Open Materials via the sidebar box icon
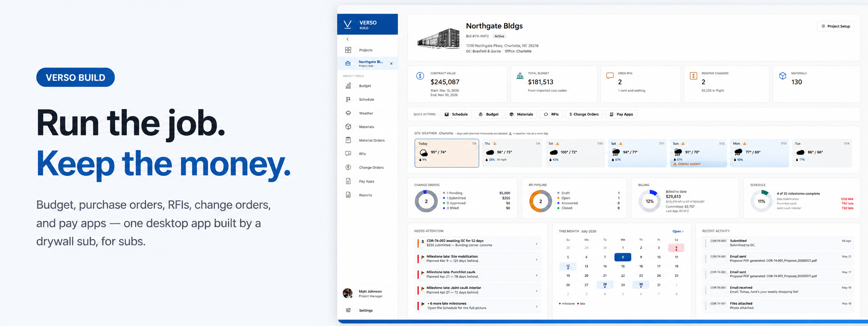The image size is (868, 326). pyautogui.click(x=348, y=126)
